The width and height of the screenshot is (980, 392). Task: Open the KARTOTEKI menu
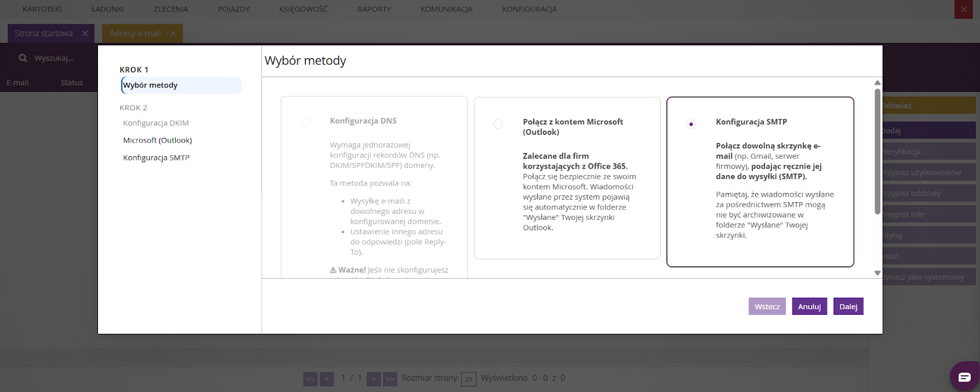pyautogui.click(x=42, y=9)
